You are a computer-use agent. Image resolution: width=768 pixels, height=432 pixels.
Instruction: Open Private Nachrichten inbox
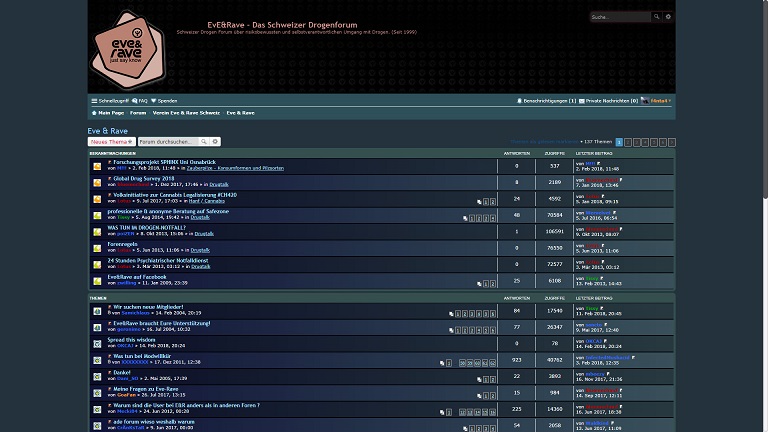tap(608, 101)
